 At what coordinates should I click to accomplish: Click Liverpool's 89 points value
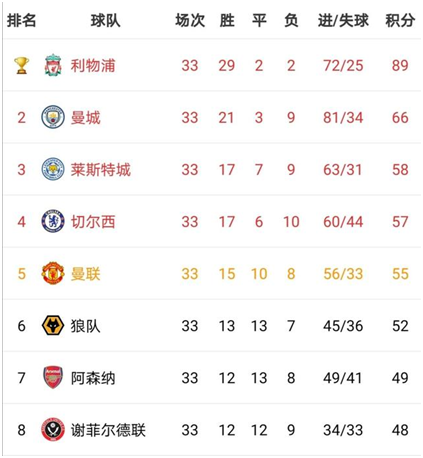coord(400,66)
